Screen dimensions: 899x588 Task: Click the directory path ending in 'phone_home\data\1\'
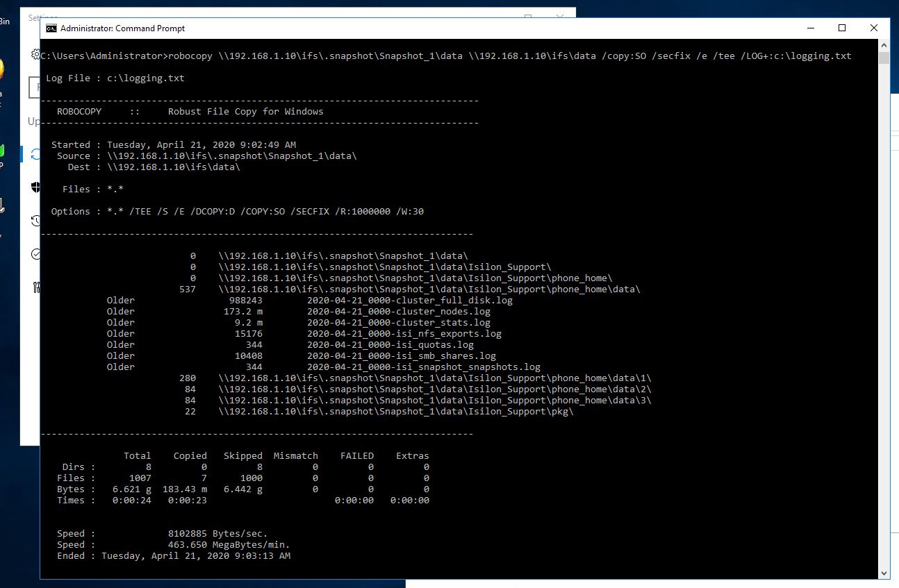click(435, 378)
